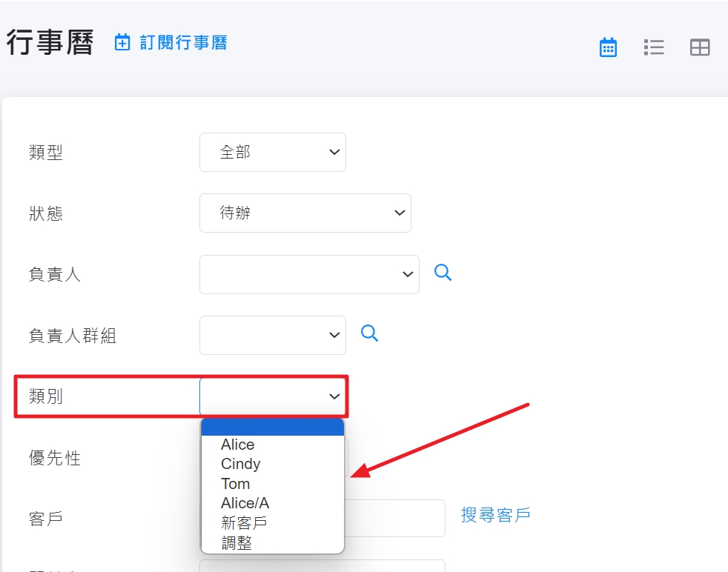
Task: Switch to calendar view icon
Action: (608, 47)
